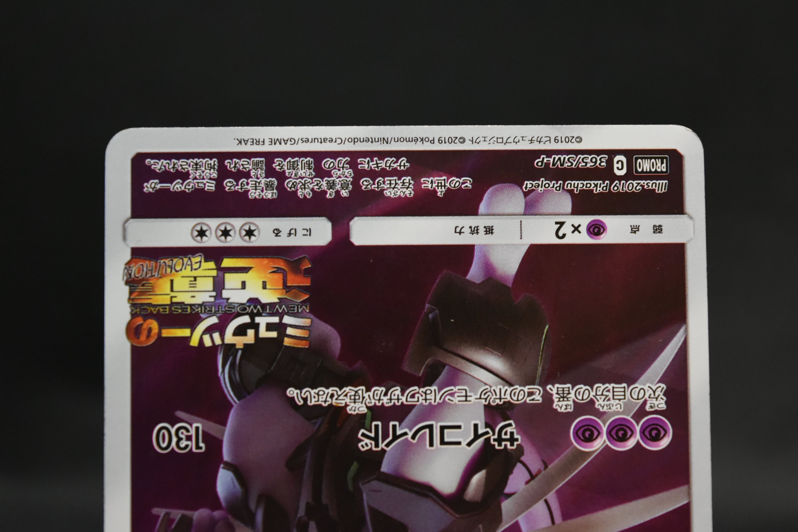Click the middle retreat cost star icon
This screenshot has height=532, width=798.
[225, 233]
